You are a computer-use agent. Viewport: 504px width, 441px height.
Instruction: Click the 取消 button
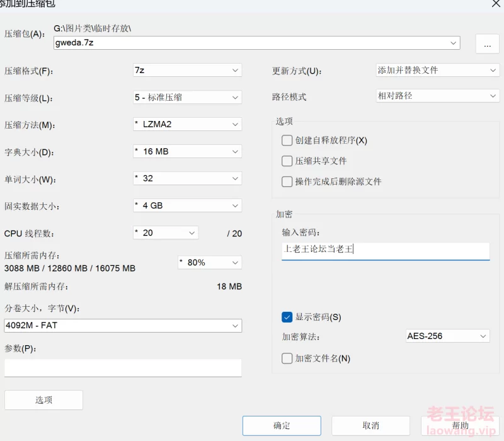[x=370, y=426]
